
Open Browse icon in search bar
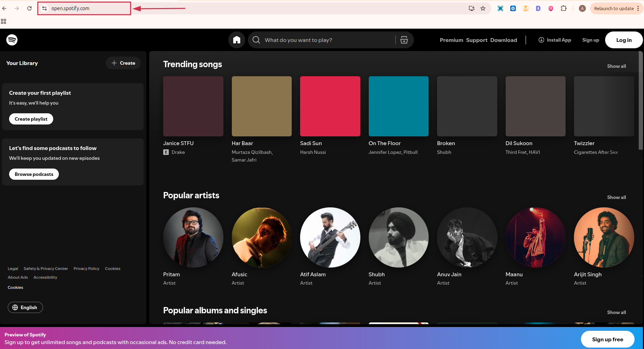click(x=404, y=40)
